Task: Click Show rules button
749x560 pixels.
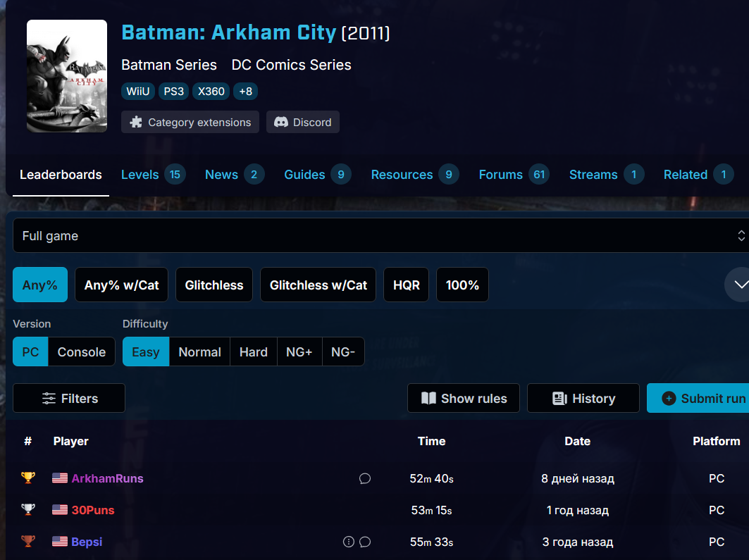Action: coord(464,398)
